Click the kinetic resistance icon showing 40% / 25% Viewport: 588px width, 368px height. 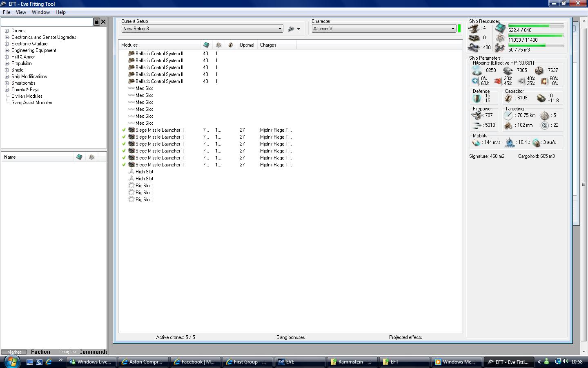pyautogui.click(x=521, y=81)
